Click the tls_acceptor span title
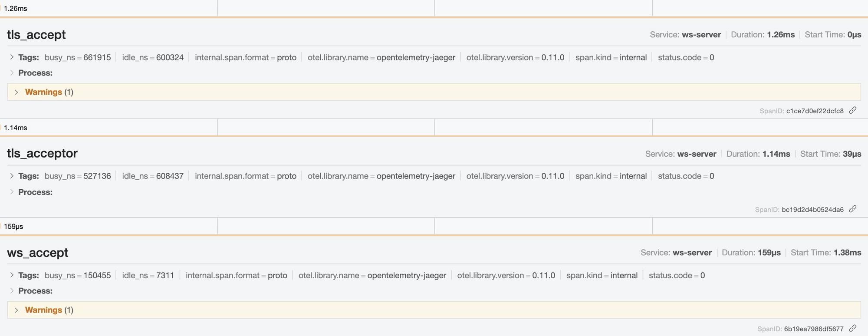868x336 pixels. point(42,153)
